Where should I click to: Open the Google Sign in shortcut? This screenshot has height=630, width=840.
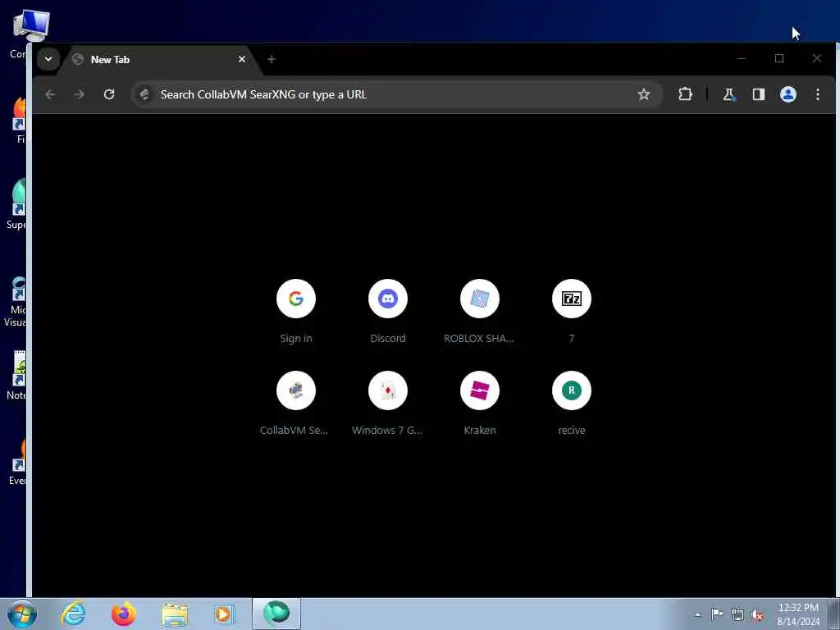pos(295,311)
